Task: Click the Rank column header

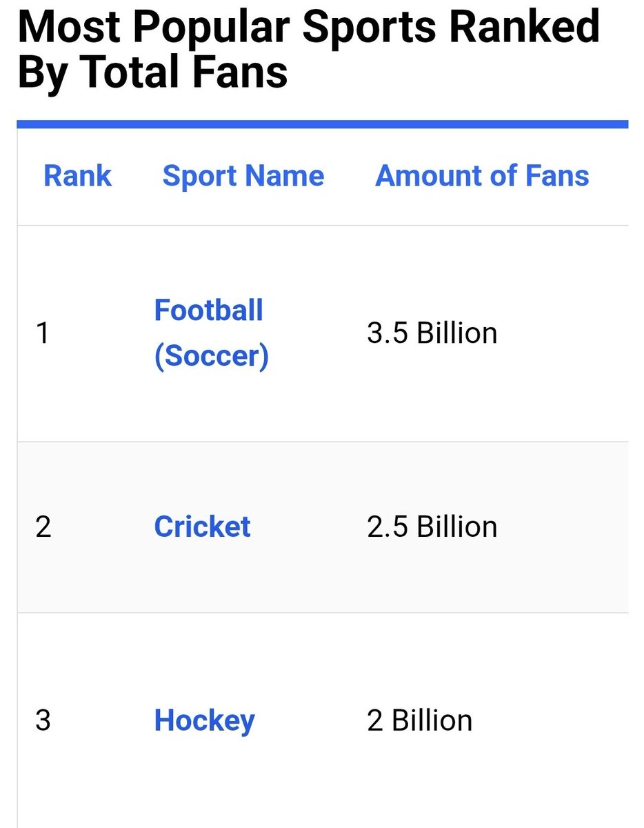Action: coord(77,176)
